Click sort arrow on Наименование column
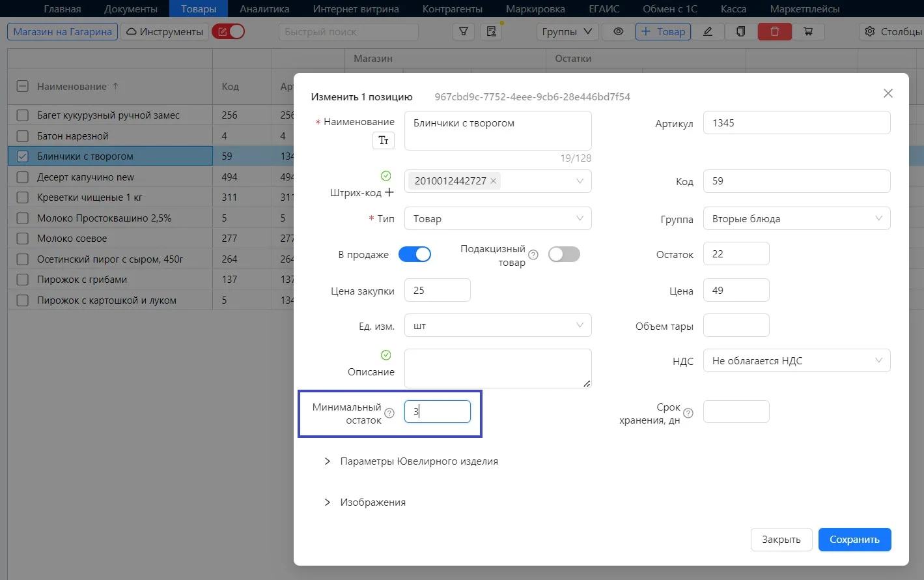 (x=115, y=86)
